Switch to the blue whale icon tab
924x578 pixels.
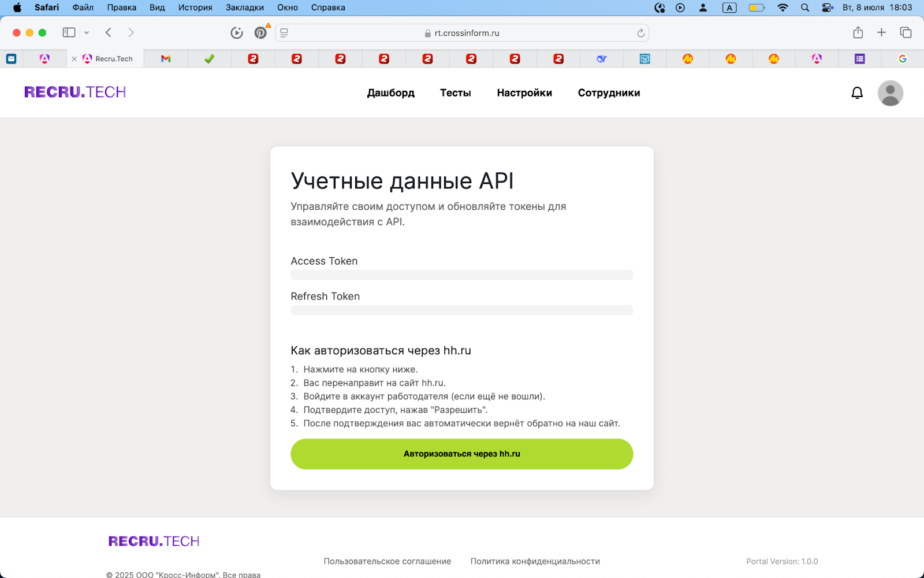(x=602, y=58)
